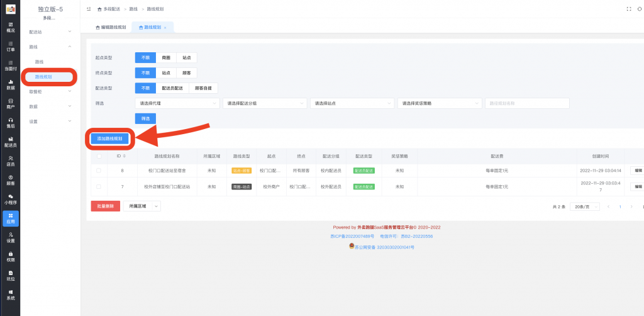Open the 所属区域 dropdown beside 批量删除
Image resolution: width=644 pixels, height=316 pixels.
pos(142,206)
